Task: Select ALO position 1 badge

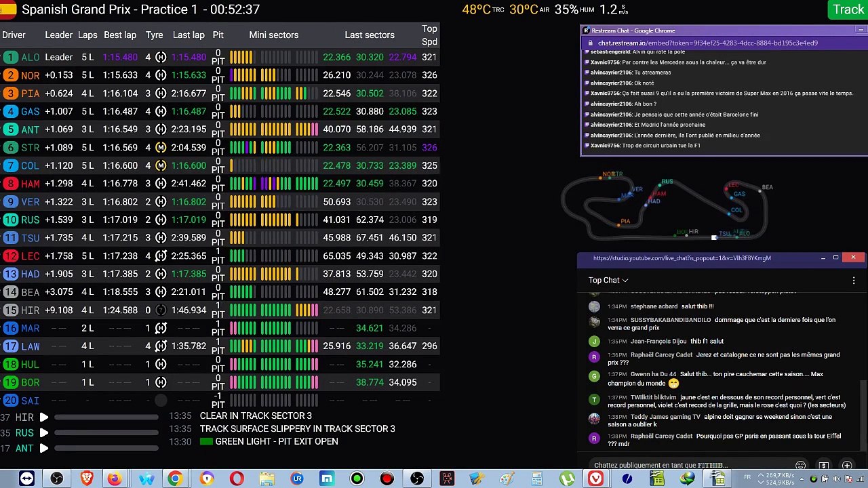Action: [10, 57]
